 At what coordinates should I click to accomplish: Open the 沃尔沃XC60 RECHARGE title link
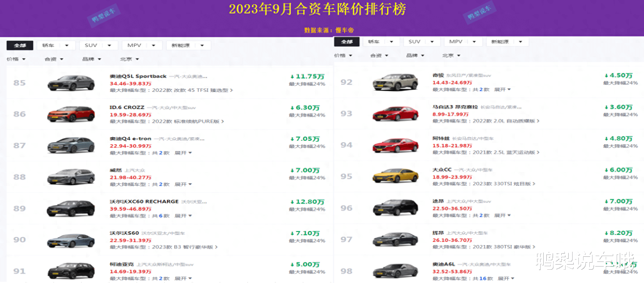tap(144, 202)
